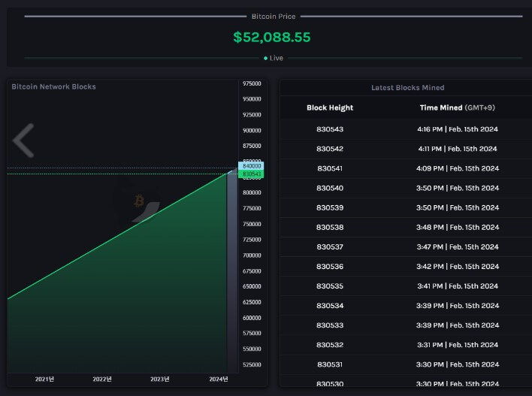Click the 2024년 x-axis label
Screen dimensions: 532x396
(219, 379)
